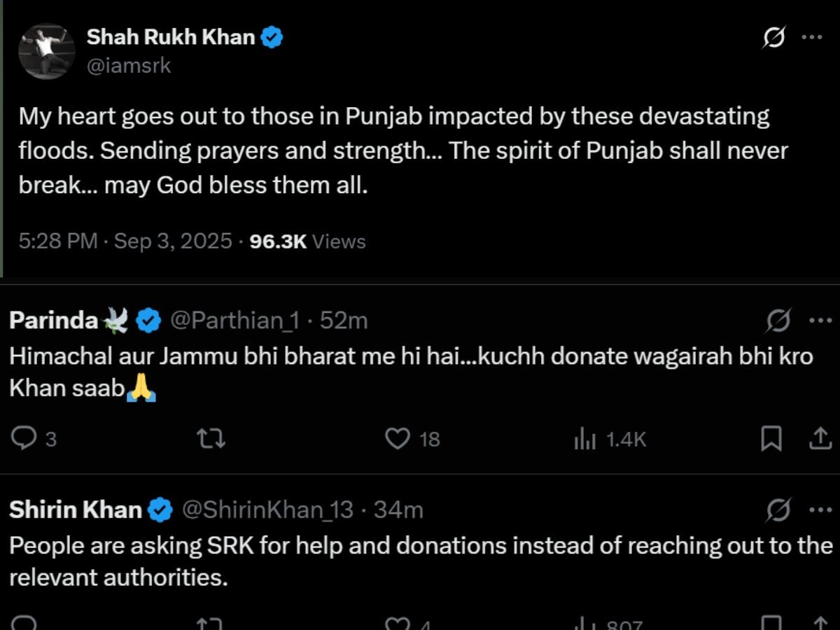Open more options on Shirin Khan's reply
This screenshot has width=840, height=630.
pos(820,510)
